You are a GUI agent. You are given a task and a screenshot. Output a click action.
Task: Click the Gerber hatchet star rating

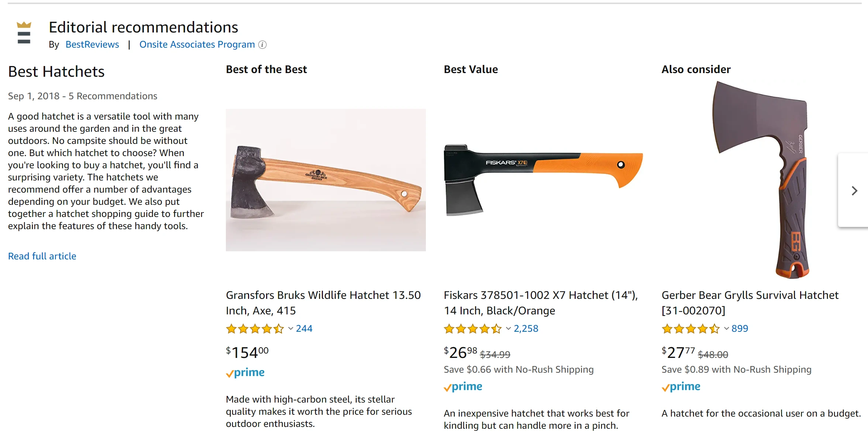pos(690,328)
